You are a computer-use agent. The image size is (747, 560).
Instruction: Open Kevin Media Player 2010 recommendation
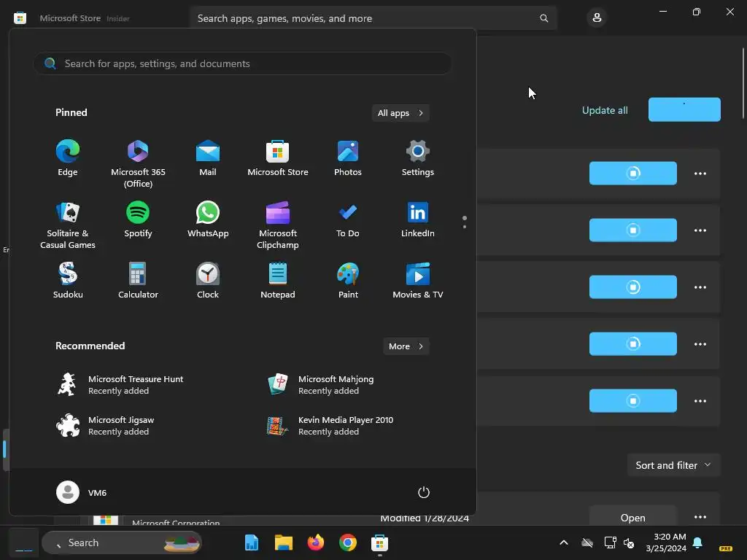pyautogui.click(x=330, y=426)
